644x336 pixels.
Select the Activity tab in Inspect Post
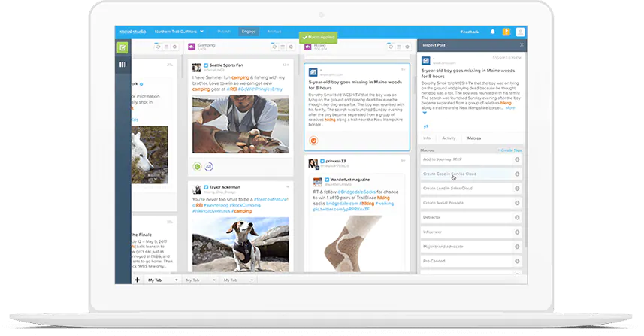pyautogui.click(x=449, y=138)
